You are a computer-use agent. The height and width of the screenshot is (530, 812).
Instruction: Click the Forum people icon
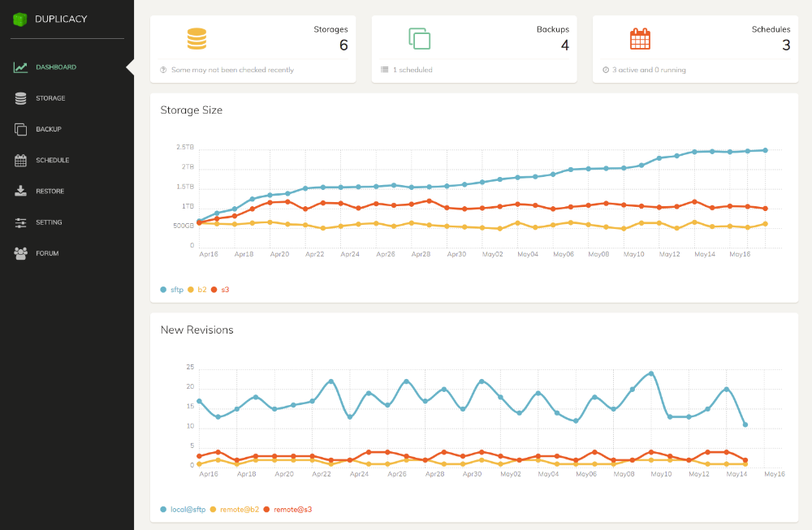21,253
